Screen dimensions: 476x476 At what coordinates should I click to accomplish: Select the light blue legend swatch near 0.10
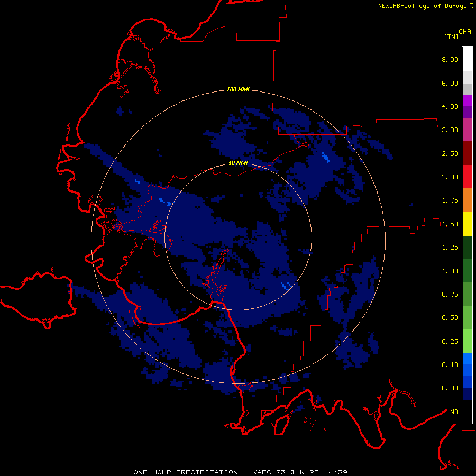(467, 359)
